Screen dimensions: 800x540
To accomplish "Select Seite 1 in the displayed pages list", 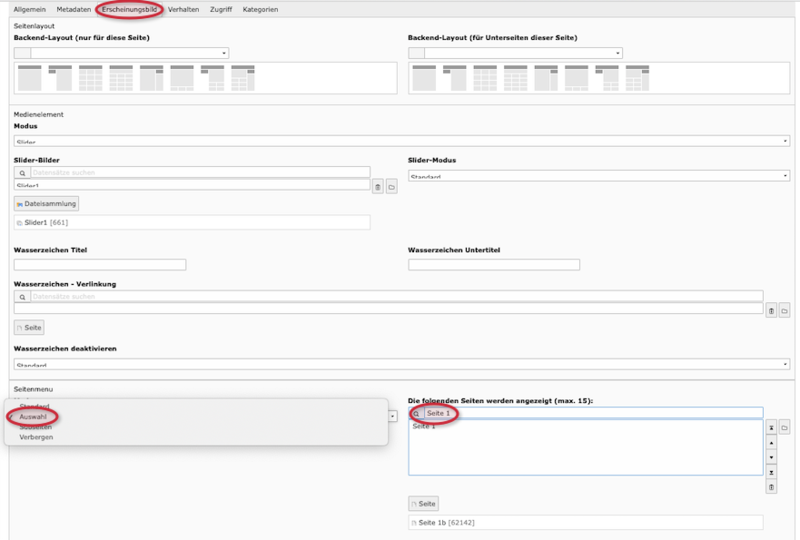I will tap(424, 426).
